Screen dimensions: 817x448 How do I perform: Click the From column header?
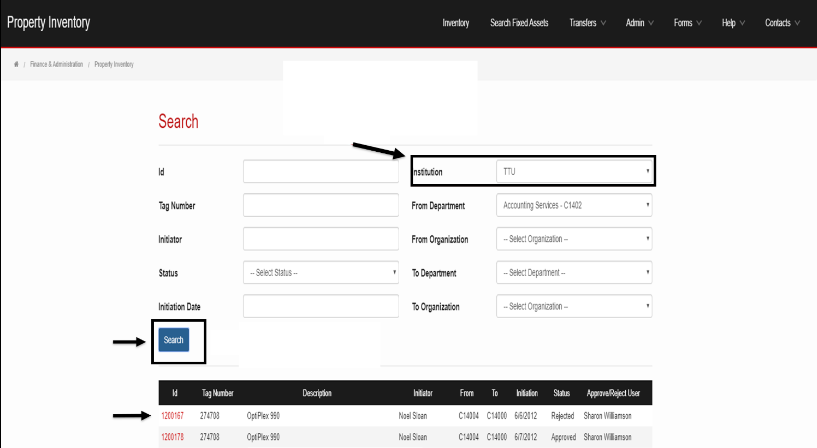466,393
